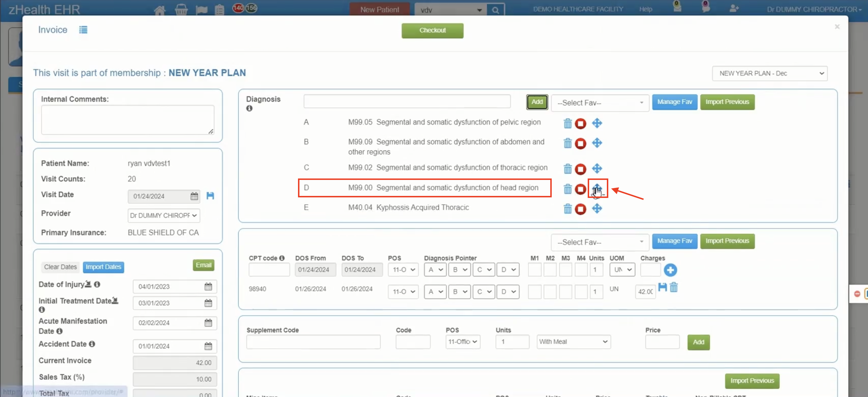Open the Help menu

pyautogui.click(x=646, y=9)
